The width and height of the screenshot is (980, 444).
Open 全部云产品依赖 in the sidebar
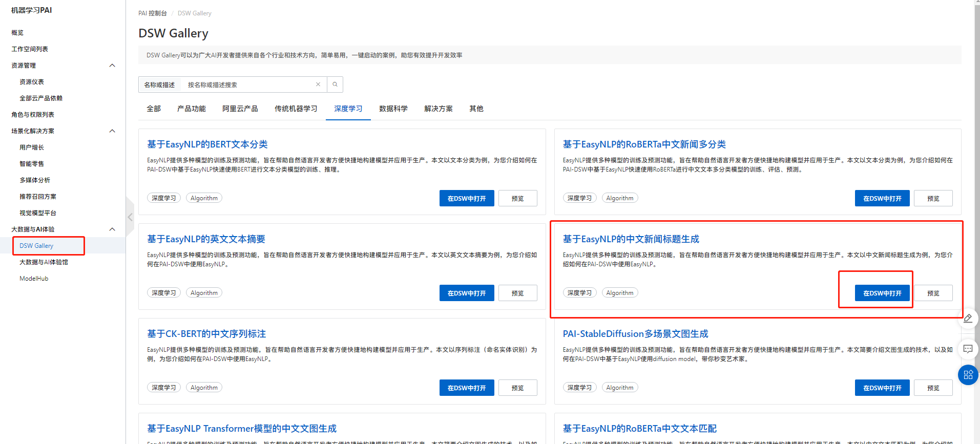[x=41, y=98]
